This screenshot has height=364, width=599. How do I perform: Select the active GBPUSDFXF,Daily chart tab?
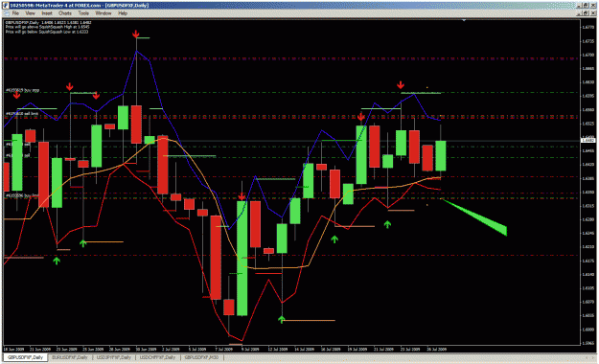(x=25, y=357)
